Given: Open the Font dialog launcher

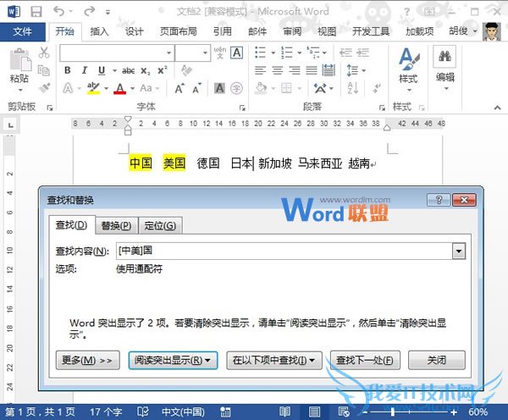Looking at the screenshot, I should coord(242,108).
